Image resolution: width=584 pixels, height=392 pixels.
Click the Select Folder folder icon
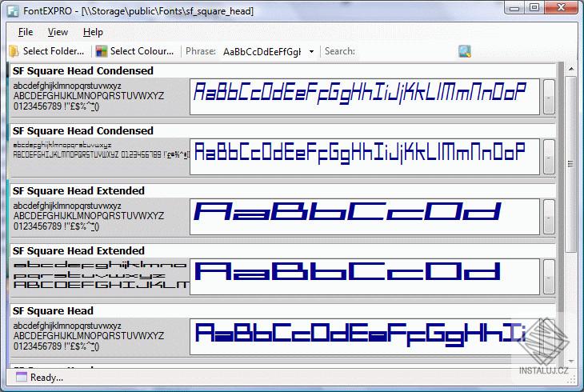pyautogui.click(x=14, y=51)
